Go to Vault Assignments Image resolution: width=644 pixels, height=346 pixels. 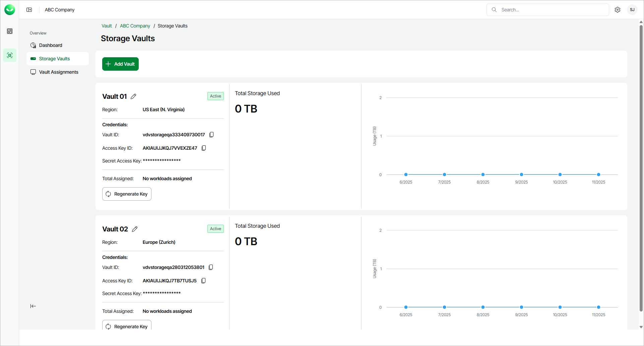point(59,72)
